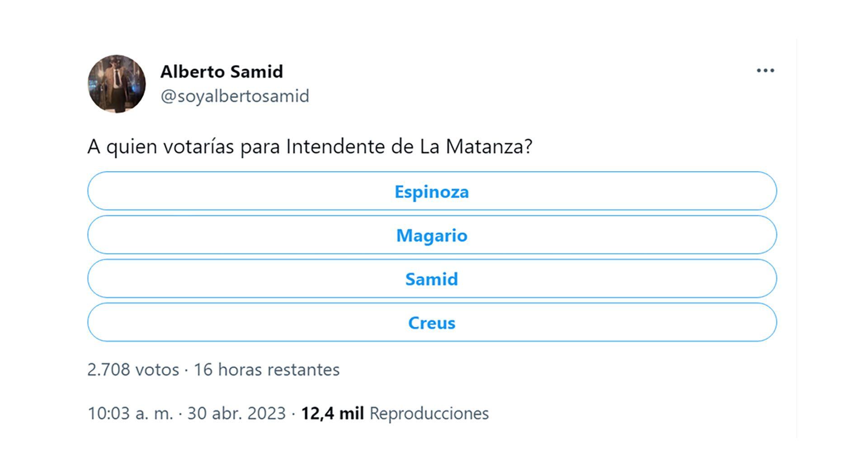Click the 10:03 a. m. timestamp
The height and width of the screenshot is (476, 868).
point(130,413)
